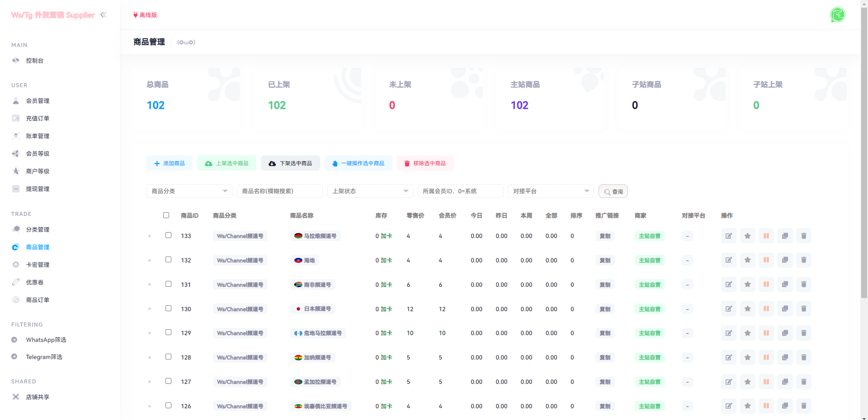Click the 商品名称 search input field

point(279,191)
